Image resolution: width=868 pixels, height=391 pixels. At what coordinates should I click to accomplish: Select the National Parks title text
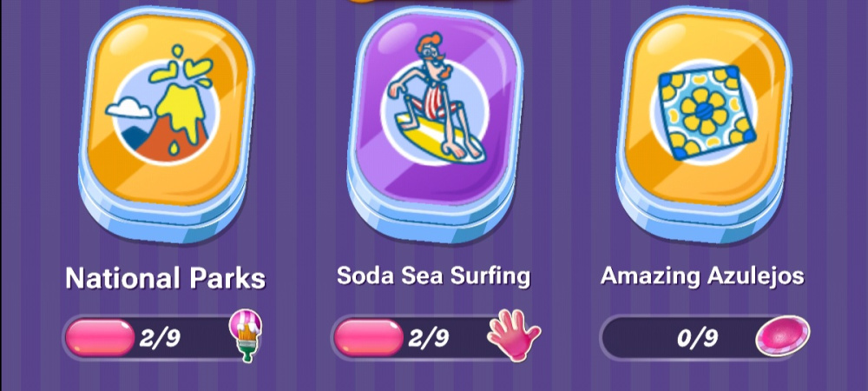coord(166,279)
